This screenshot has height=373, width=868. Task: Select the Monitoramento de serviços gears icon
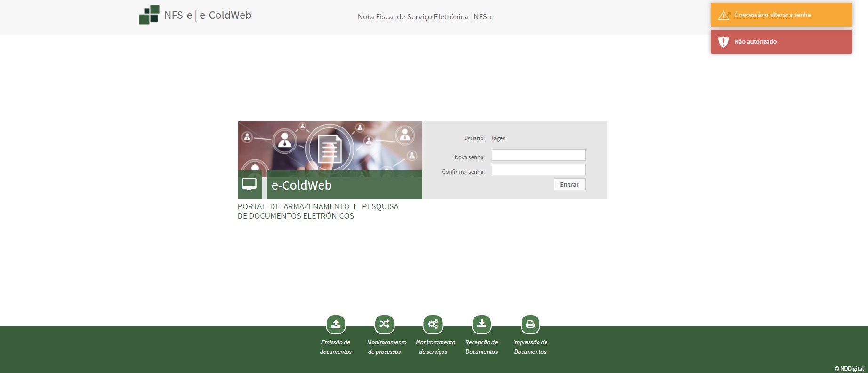(433, 324)
